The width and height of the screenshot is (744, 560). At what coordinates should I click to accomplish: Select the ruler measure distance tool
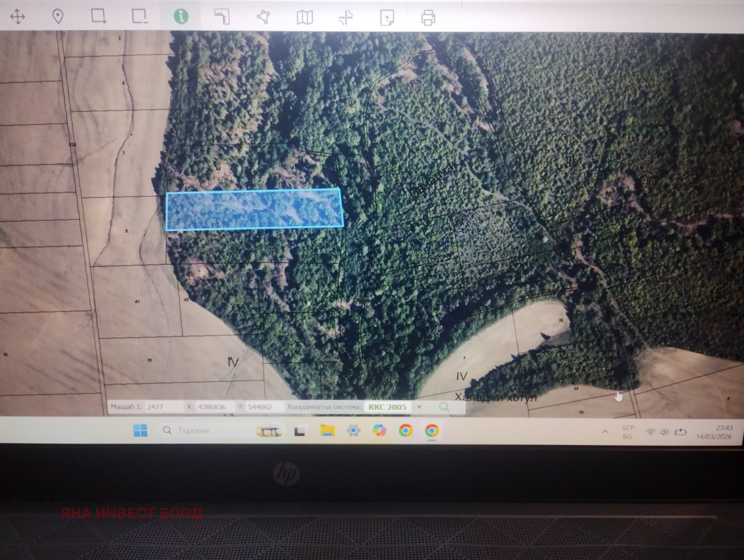(x=222, y=17)
